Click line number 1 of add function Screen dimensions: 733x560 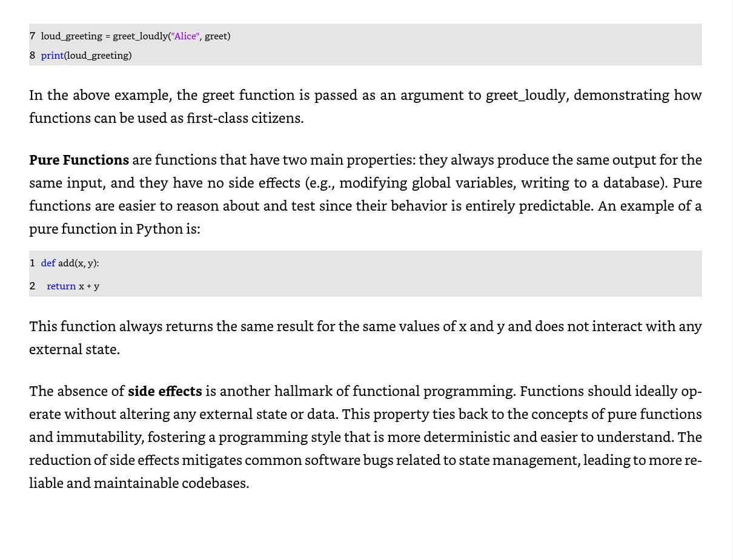[32, 263]
